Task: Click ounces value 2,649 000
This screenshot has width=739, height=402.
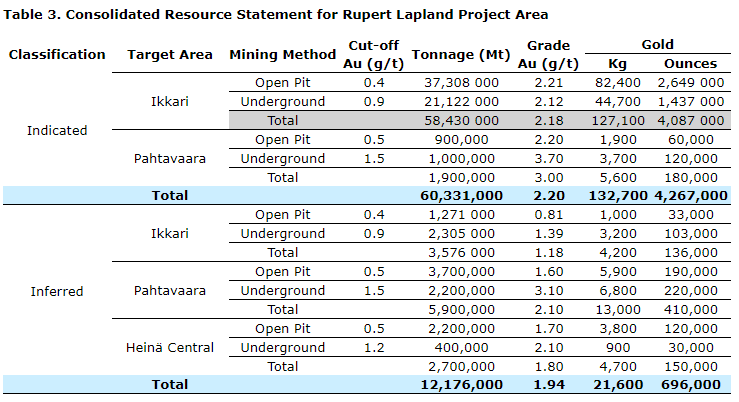Action: click(x=690, y=83)
